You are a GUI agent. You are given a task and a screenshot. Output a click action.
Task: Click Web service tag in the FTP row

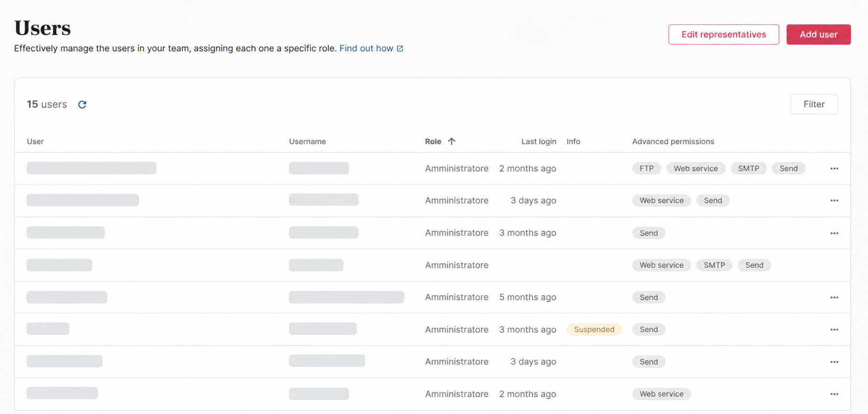[696, 168]
